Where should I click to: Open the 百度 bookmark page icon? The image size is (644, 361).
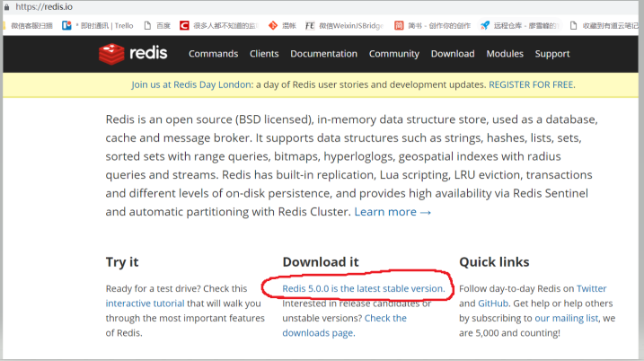pos(147,25)
